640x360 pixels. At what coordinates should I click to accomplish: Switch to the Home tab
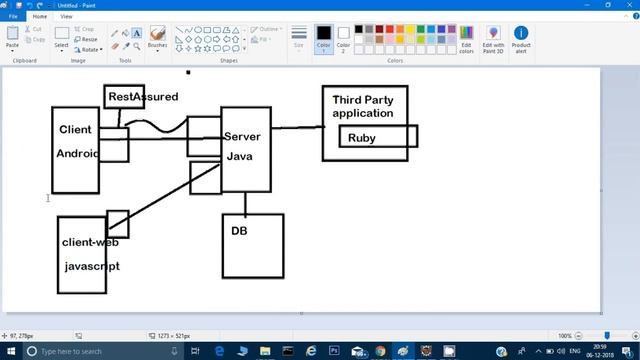(40, 16)
